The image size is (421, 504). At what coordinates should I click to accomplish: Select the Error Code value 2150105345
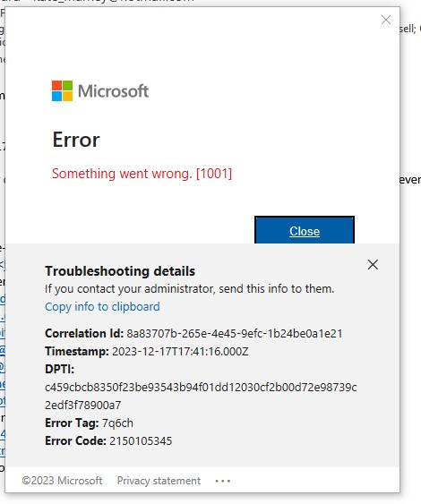click(141, 440)
